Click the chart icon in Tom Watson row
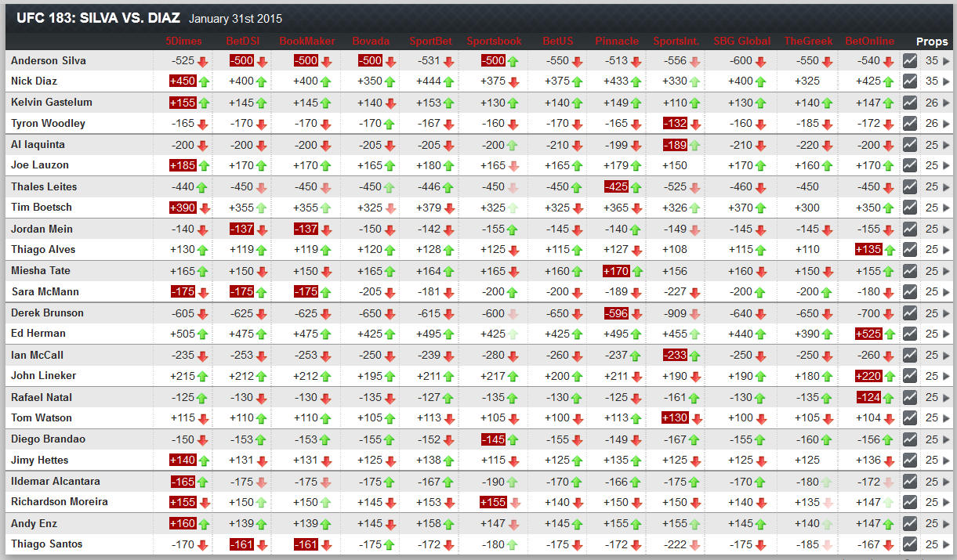 click(x=910, y=418)
